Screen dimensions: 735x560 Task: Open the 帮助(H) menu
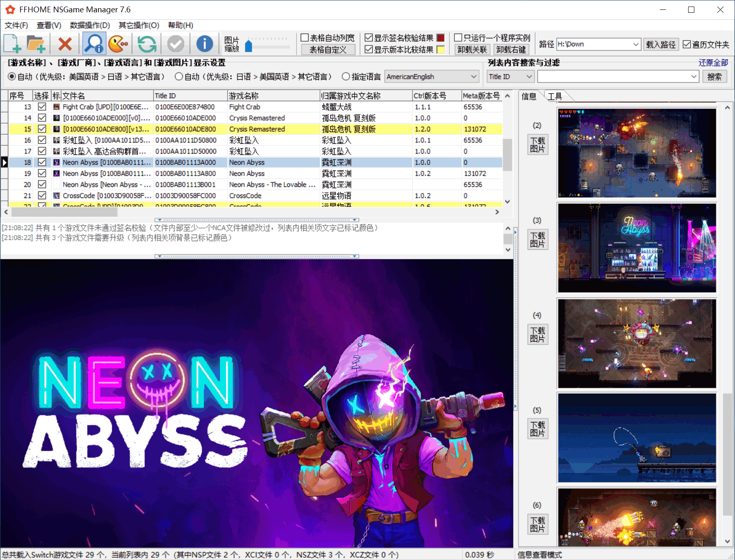coord(180,25)
